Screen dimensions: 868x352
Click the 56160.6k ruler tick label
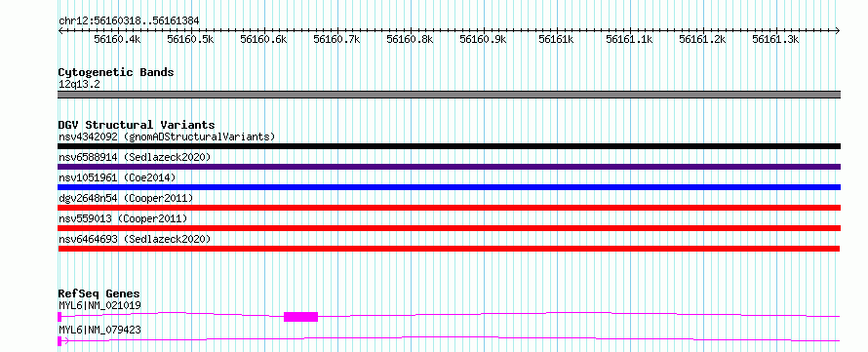pyautogui.click(x=263, y=39)
